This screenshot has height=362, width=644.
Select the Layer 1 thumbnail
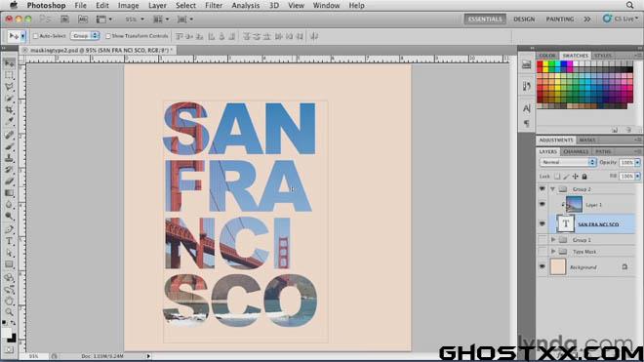pyautogui.click(x=574, y=205)
